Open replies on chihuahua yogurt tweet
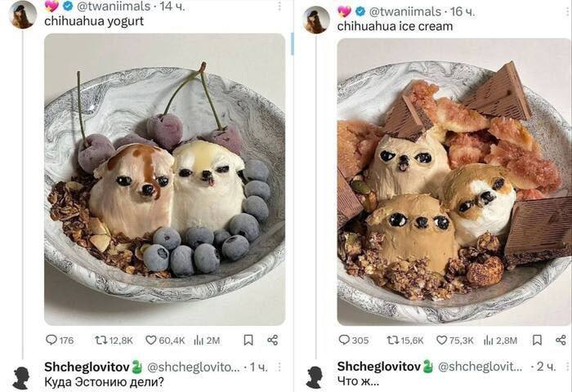Screen dimensions: 572x392 tap(60, 341)
